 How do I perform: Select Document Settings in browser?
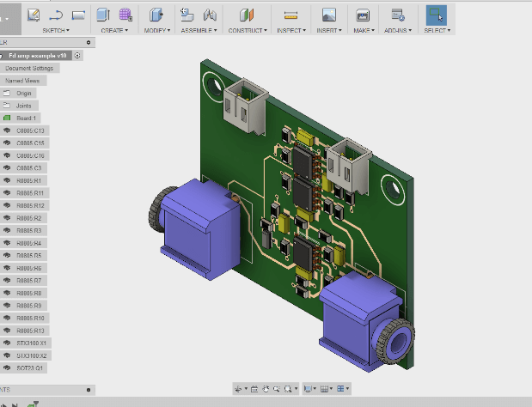pos(29,68)
